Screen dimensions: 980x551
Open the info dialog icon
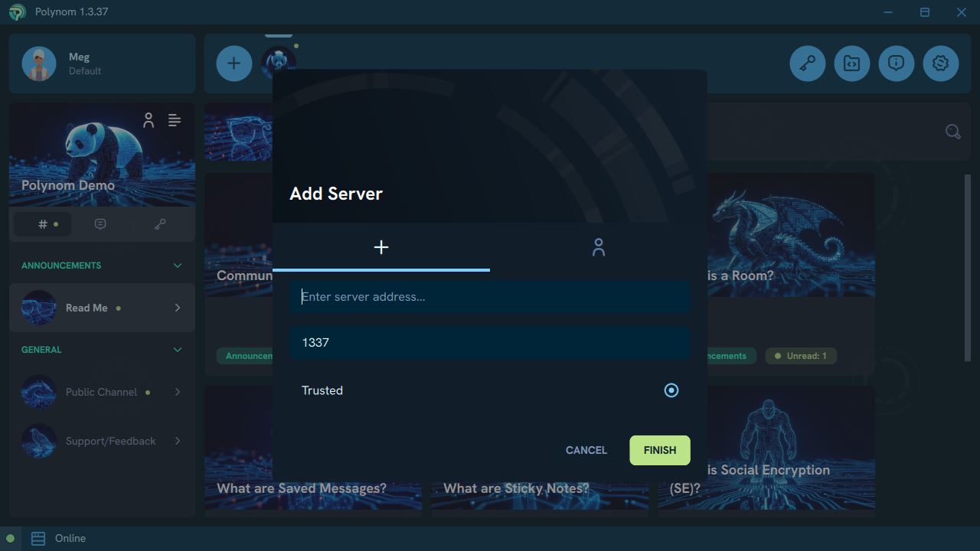point(896,63)
